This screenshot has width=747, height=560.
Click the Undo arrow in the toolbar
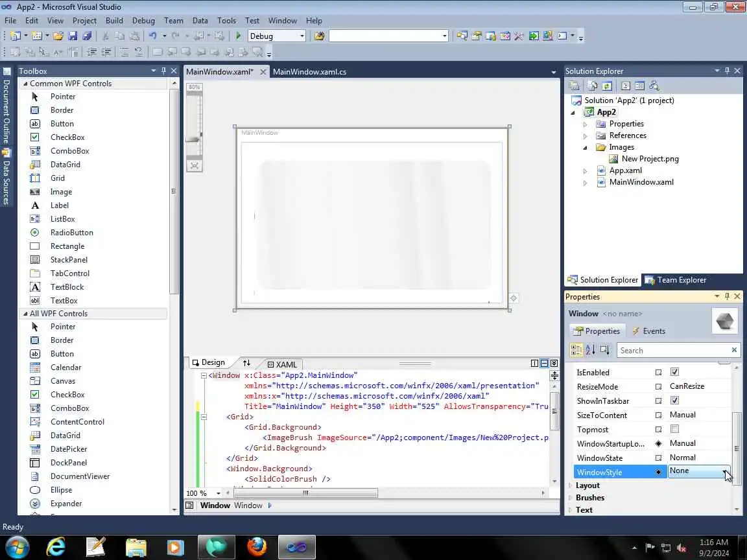(152, 36)
